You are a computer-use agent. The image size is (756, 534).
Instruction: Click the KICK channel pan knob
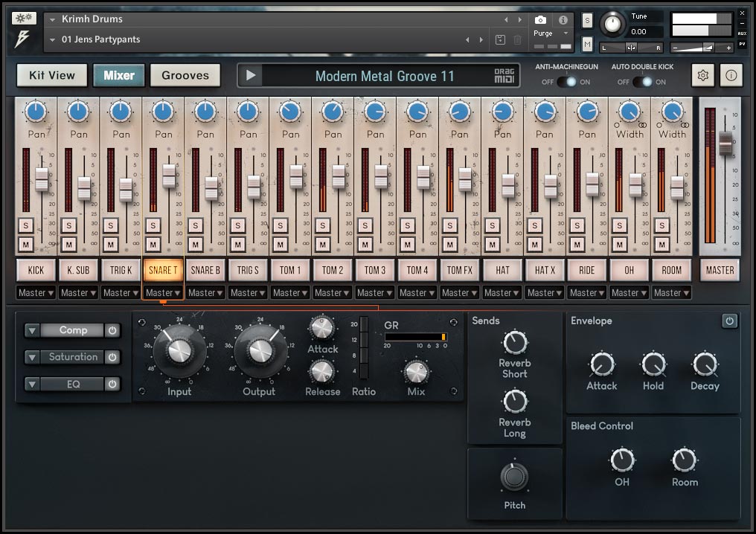[x=36, y=112]
